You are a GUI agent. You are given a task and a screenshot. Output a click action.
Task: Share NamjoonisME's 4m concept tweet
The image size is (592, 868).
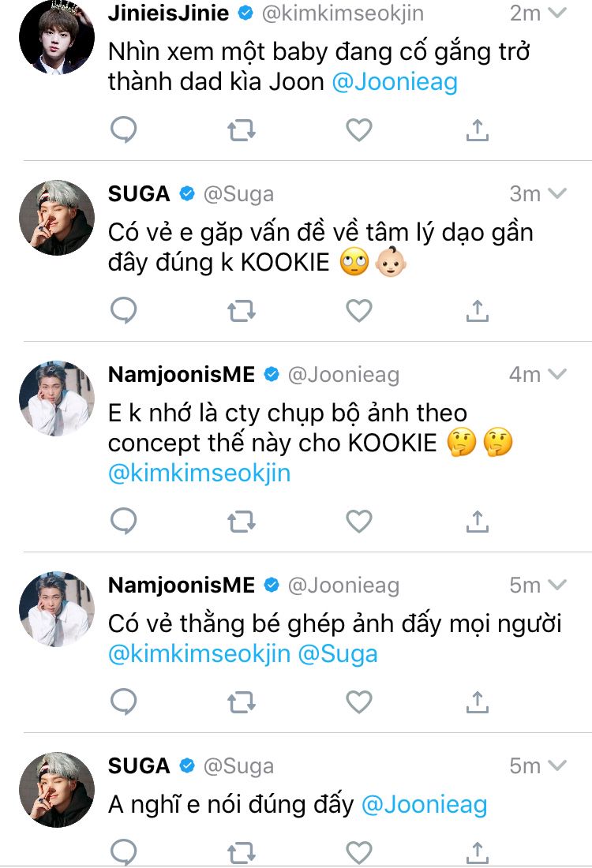tap(477, 521)
